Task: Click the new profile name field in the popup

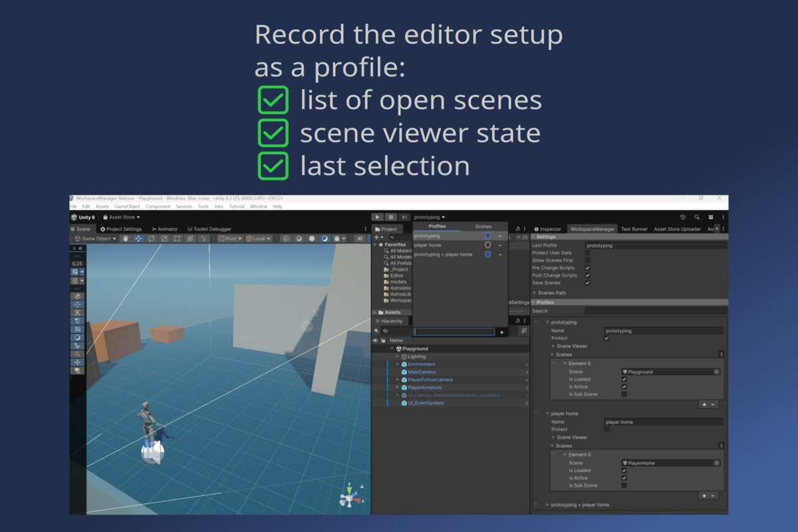Action: click(454, 332)
